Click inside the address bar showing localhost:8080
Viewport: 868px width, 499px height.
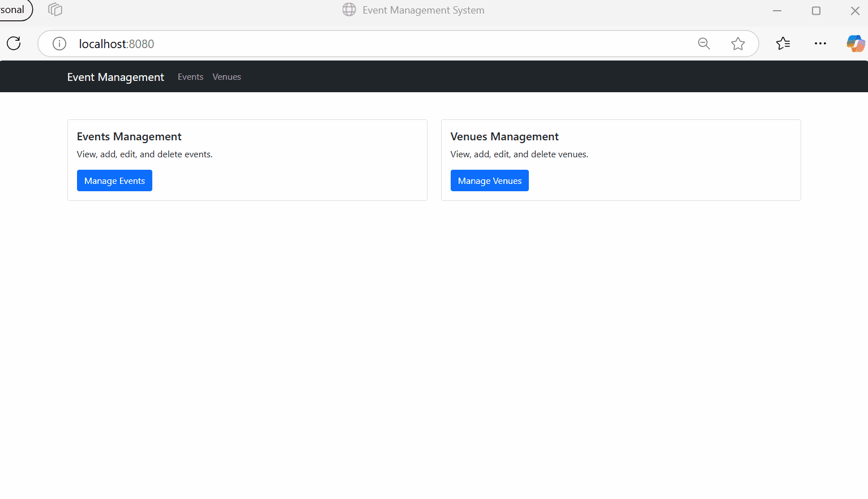tap(340, 43)
